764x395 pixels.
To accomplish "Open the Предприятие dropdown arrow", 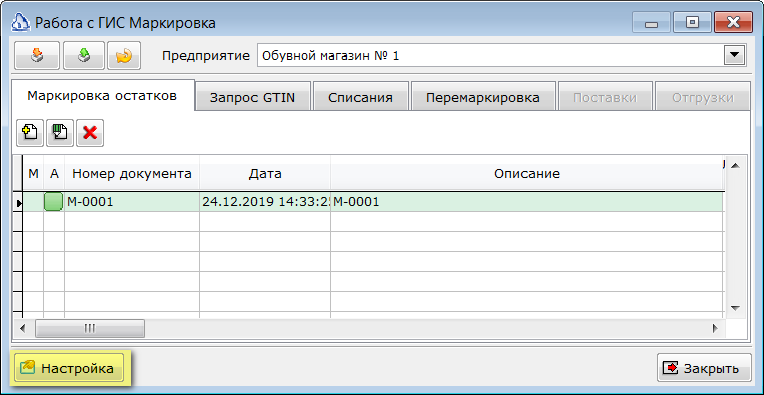I will coord(734,56).
